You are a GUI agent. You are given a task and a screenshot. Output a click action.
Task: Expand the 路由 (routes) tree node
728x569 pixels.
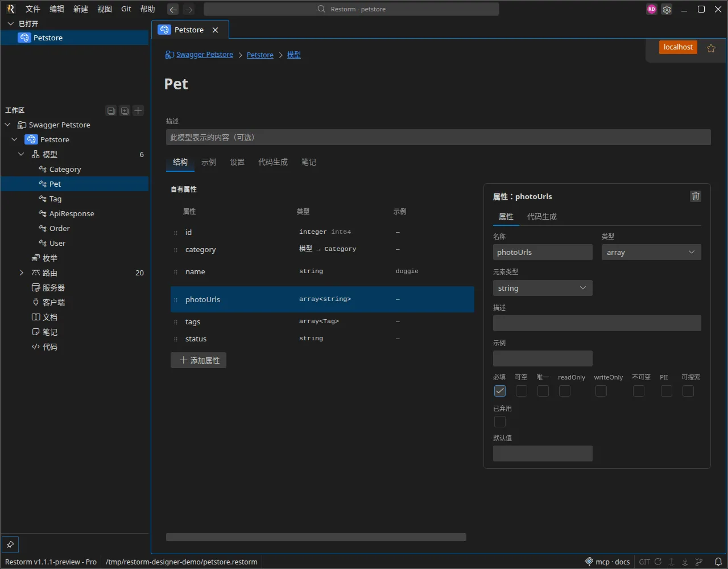click(22, 273)
